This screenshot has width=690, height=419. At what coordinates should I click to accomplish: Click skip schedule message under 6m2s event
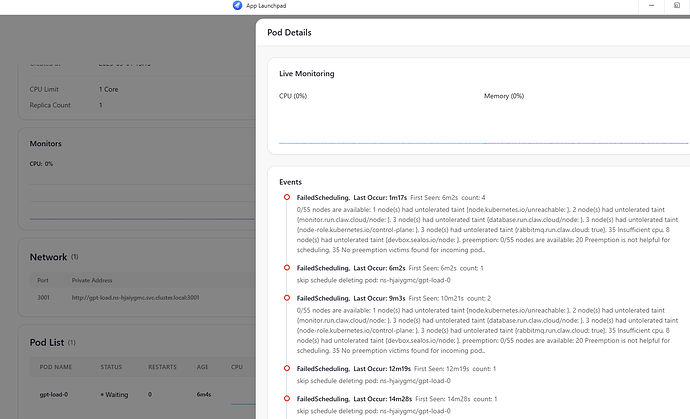[x=374, y=280]
